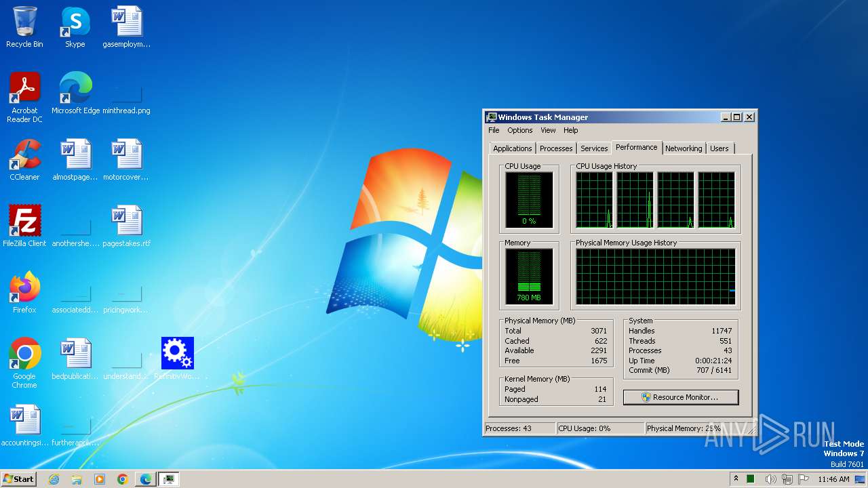Switch to the Networking tab

pyautogui.click(x=684, y=148)
